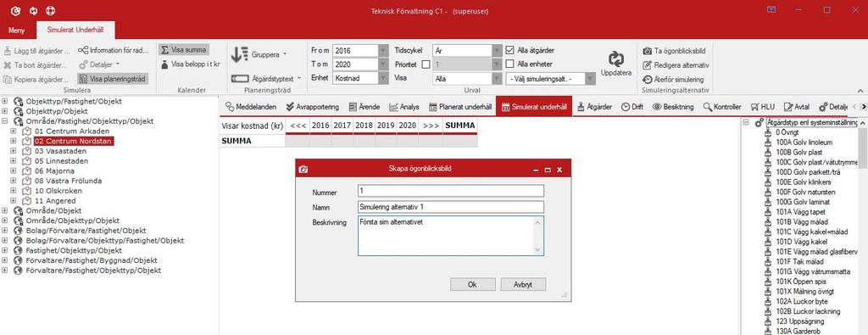Expand Objekttyp/Fastighet/Objekt node

[5, 101]
